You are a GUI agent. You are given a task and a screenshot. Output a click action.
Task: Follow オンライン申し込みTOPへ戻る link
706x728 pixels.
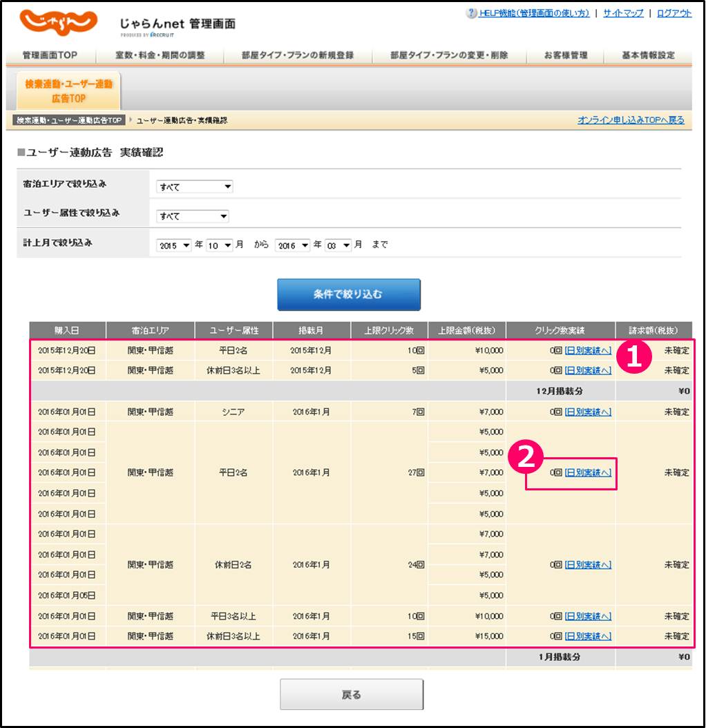coord(631,120)
